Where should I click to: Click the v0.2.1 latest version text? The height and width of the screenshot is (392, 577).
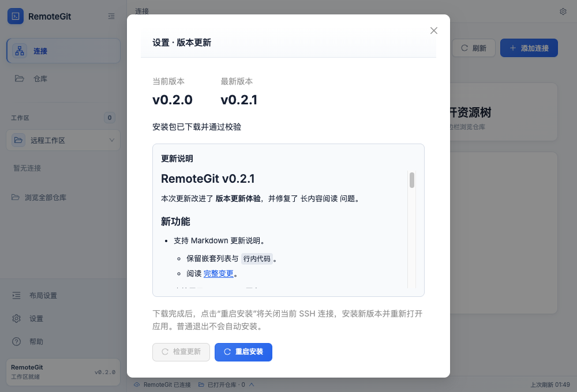coord(239,100)
